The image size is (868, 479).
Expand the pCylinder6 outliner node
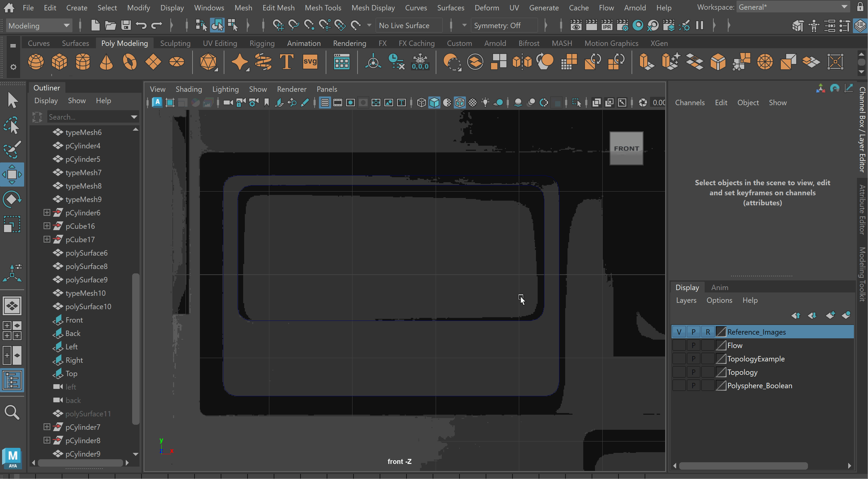point(47,213)
